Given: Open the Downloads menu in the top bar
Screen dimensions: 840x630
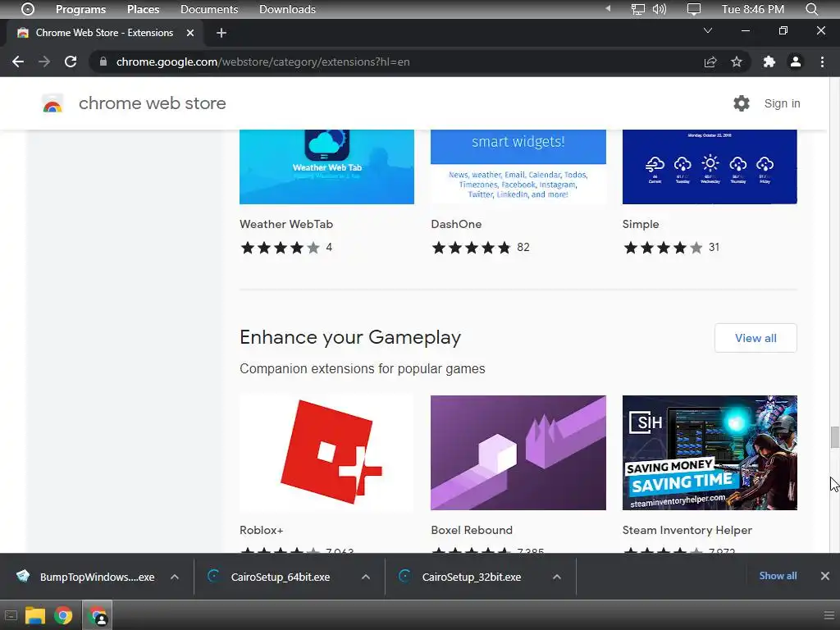Looking at the screenshot, I should pyautogui.click(x=287, y=9).
